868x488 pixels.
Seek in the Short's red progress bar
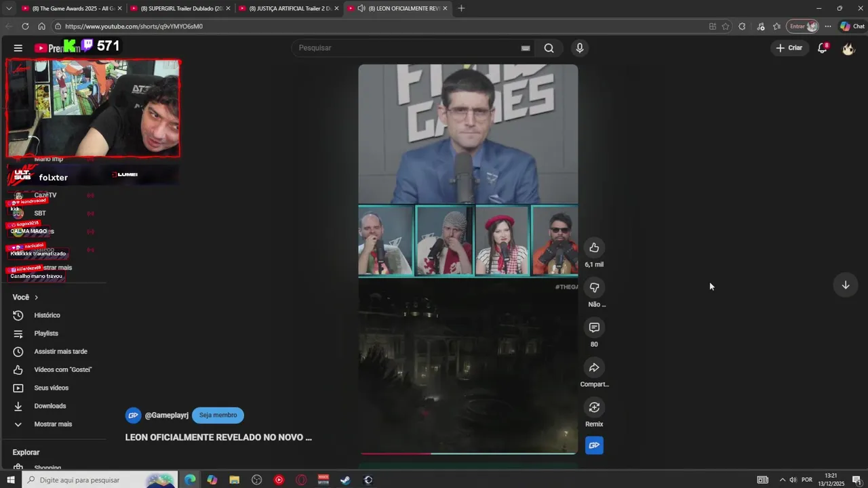click(468, 453)
